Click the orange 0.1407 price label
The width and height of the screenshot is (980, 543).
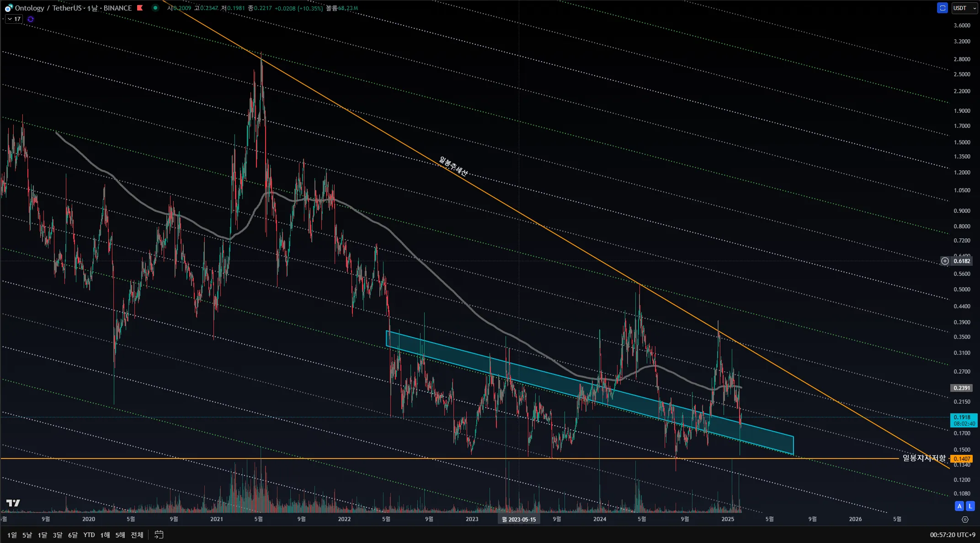962,459
